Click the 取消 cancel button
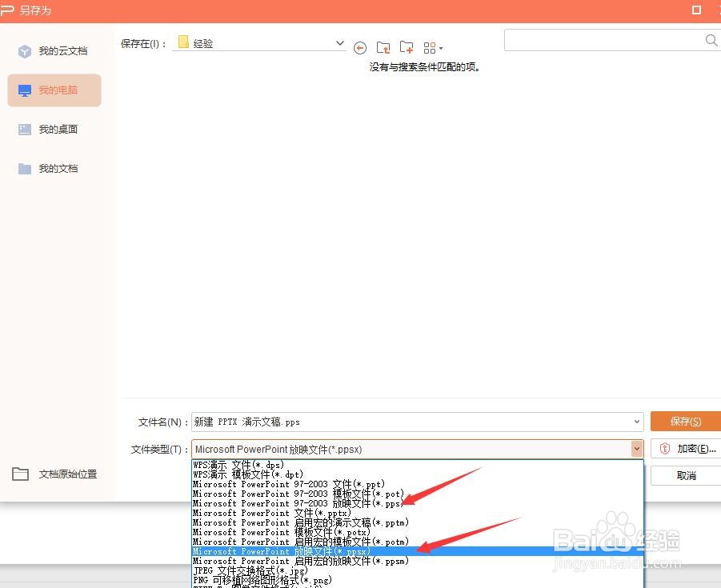Screen dimensions: 721x588 (x=686, y=475)
